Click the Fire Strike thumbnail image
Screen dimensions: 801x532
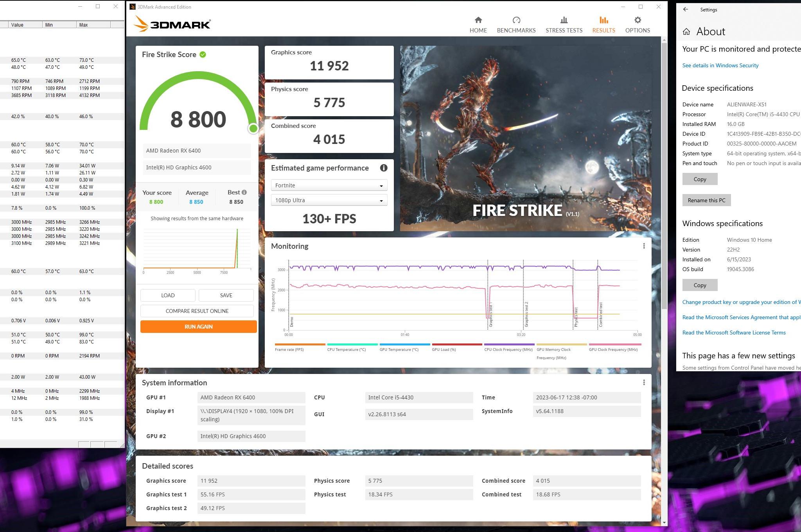pyautogui.click(x=526, y=138)
